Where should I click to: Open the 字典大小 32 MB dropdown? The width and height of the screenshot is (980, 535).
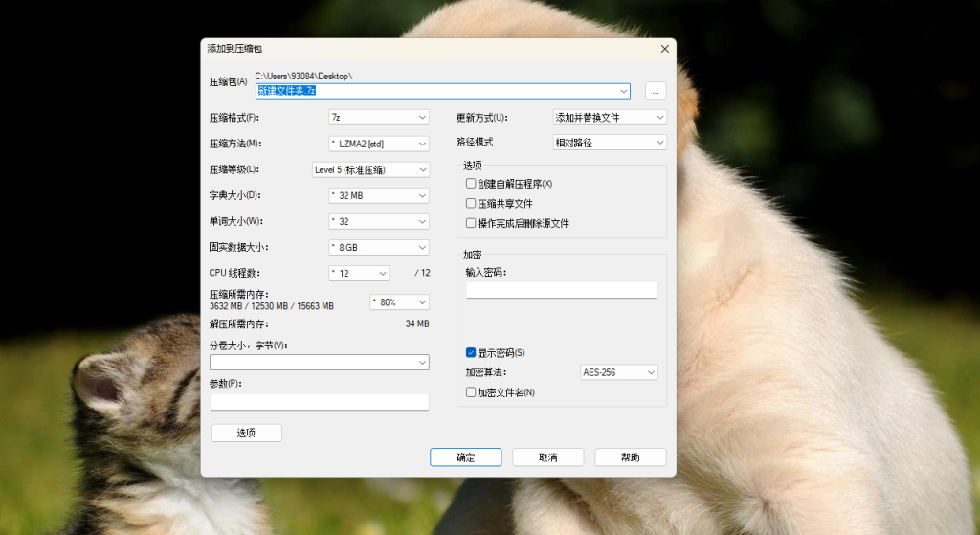(379, 195)
